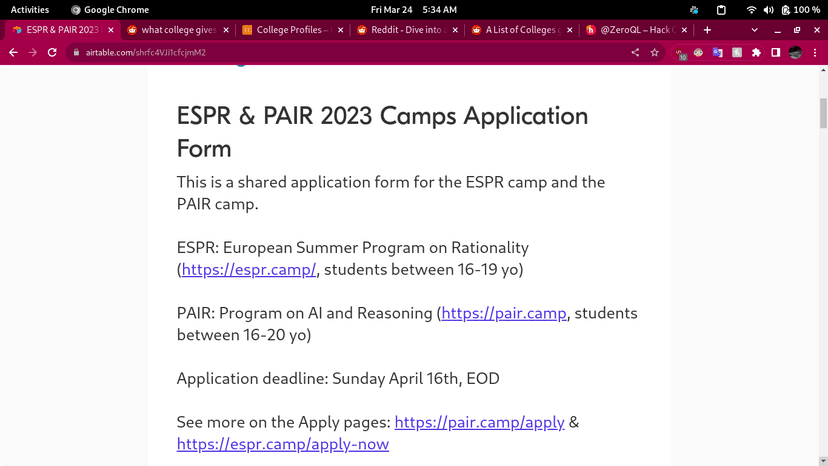The height and width of the screenshot is (466, 828).
Task: Expand the tab search chevron
Action: click(754, 30)
